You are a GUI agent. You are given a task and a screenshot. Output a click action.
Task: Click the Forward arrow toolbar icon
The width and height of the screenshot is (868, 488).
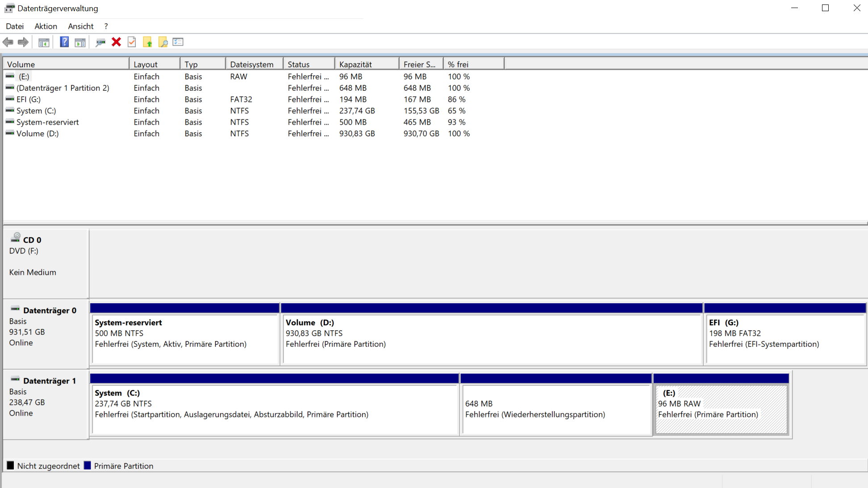(23, 42)
